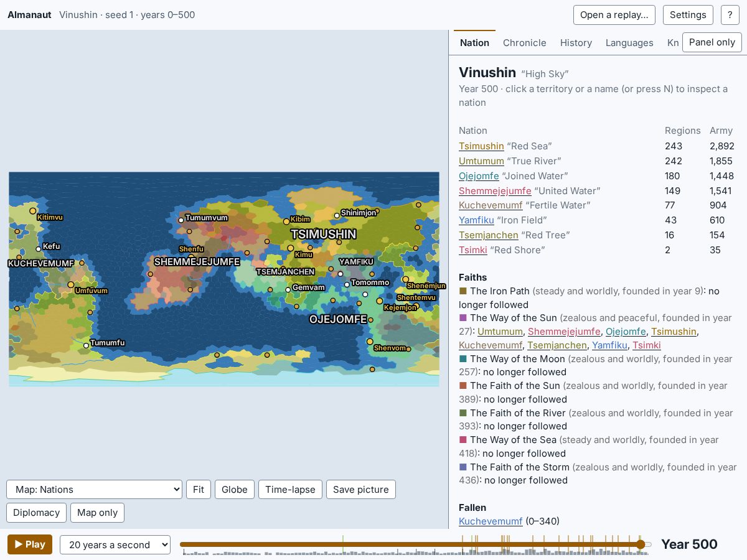Open the Languages tab
This screenshot has height=560, width=747.
pos(629,43)
